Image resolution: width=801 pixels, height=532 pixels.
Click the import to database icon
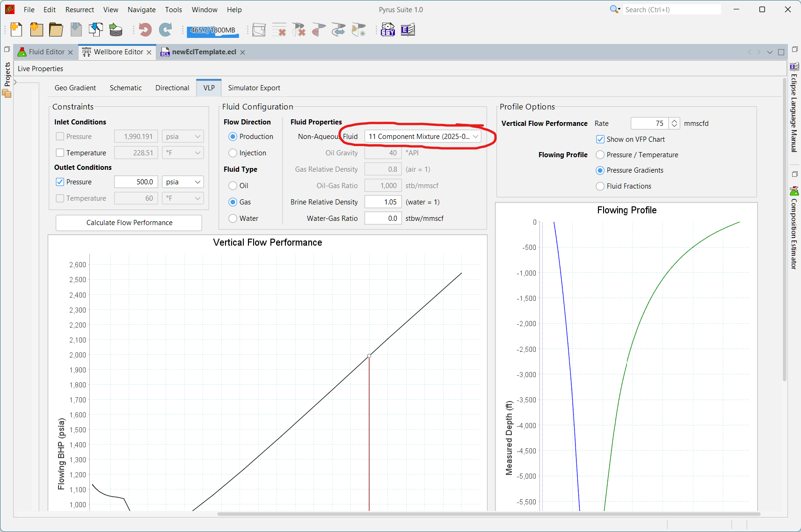[116, 30]
